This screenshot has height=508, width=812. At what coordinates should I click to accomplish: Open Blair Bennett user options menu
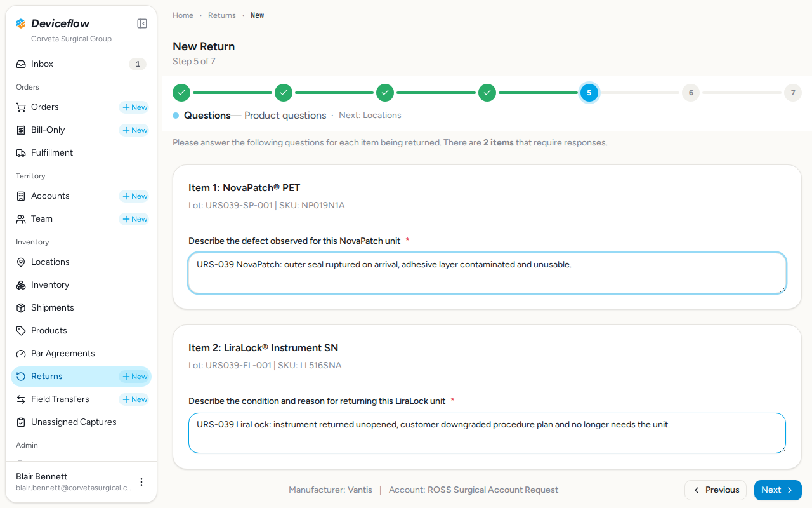141,482
